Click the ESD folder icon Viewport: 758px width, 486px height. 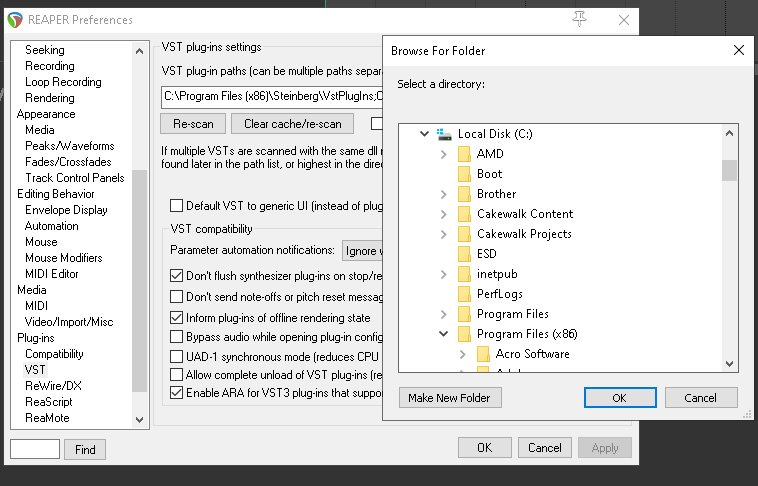(x=464, y=254)
